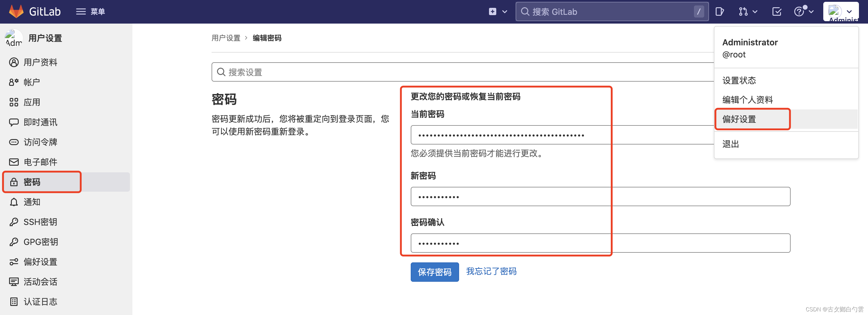The image size is (868, 315).
Task: Open the to-do list checkmark icon
Action: [777, 12]
